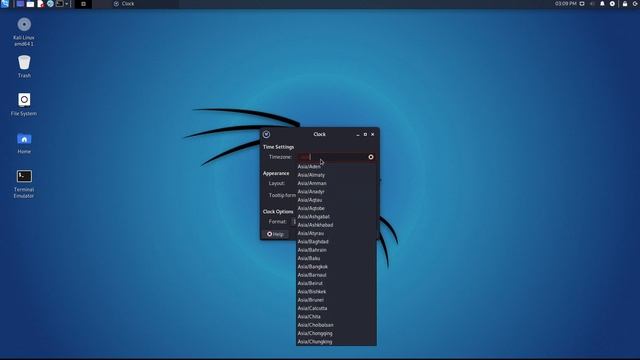Select Asia/Calcutta from the timezone list
640x360 pixels.
(336, 309)
